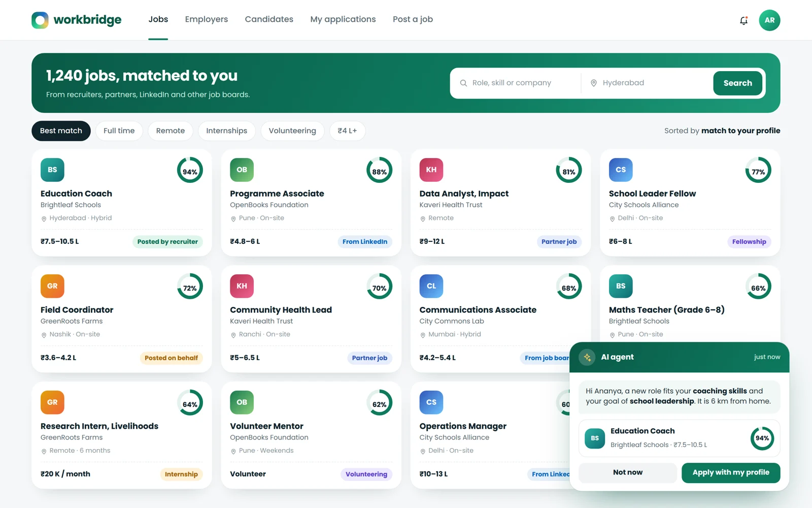The width and height of the screenshot is (812, 508).
Task: Click the GR logo on Field Coordinator card
Action: (x=52, y=286)
